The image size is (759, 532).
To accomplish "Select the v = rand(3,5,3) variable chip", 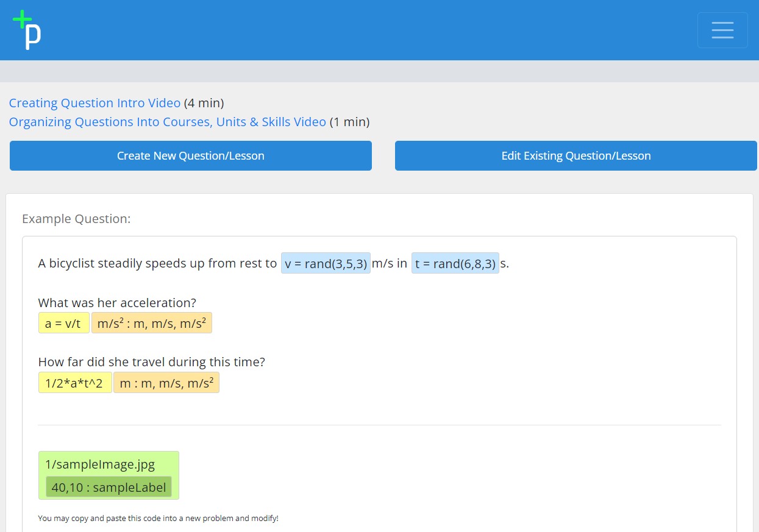I will click(x=326, y=263).
